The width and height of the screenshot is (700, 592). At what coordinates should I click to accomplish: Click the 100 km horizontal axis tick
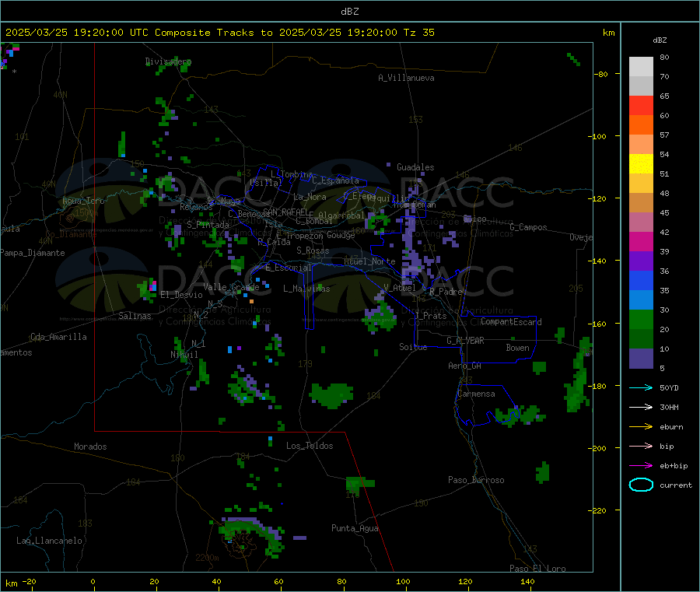[403, 581]
